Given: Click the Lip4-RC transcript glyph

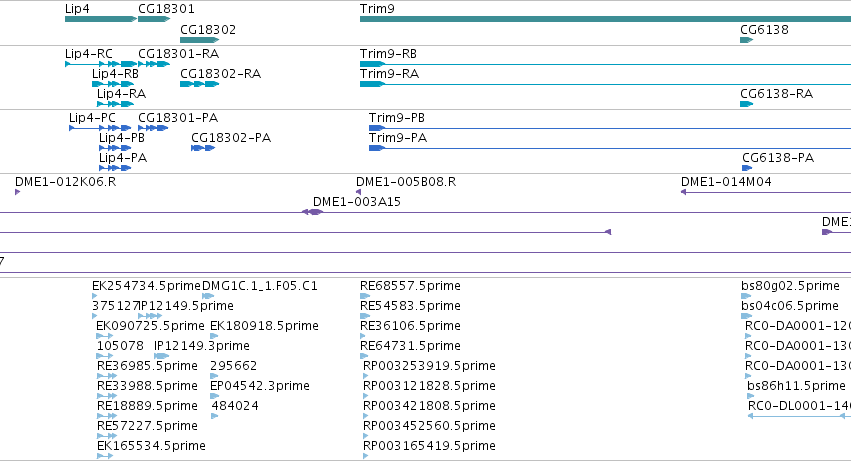Looking at the screenshot, I should (100, 64).
